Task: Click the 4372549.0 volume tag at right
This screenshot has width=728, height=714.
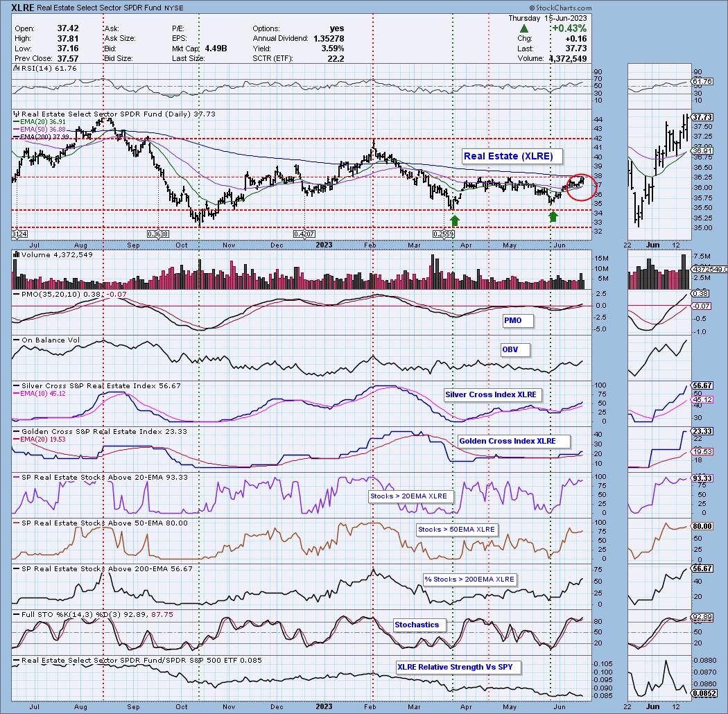Action: 709,269
